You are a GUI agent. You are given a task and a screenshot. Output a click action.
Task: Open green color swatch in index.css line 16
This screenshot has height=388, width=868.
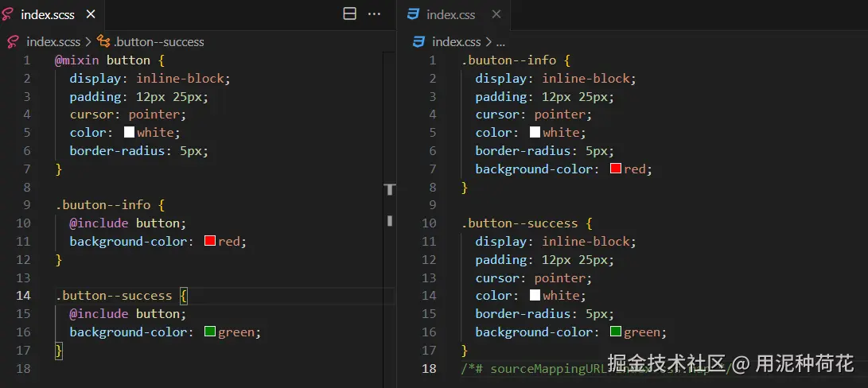tap(616, 332)
